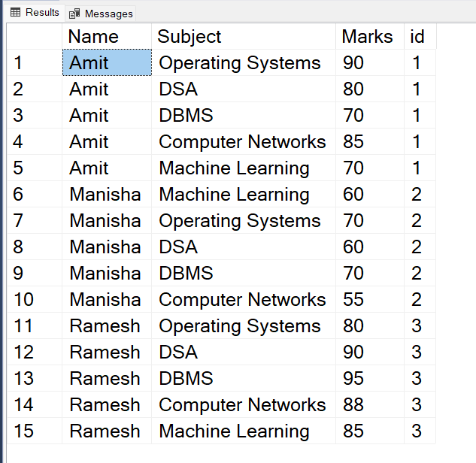Click the top-left select-all grid corner
Screen dimensions: 476x463
coord(34,37)
